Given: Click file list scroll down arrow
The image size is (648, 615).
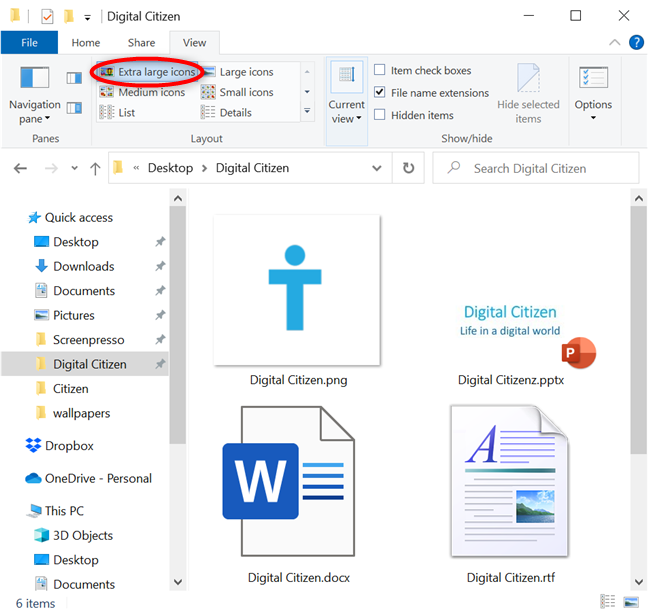Looking at the screenshot, I should pos(638,582).
